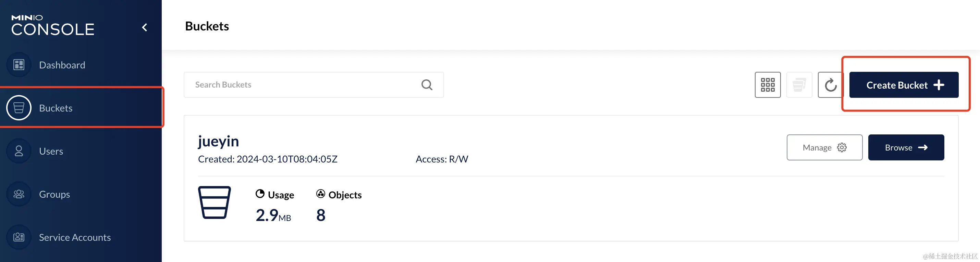Toggle the grid view select-multiple icon
This screenshot has height=262, width=980.
(x=768, y=85)
